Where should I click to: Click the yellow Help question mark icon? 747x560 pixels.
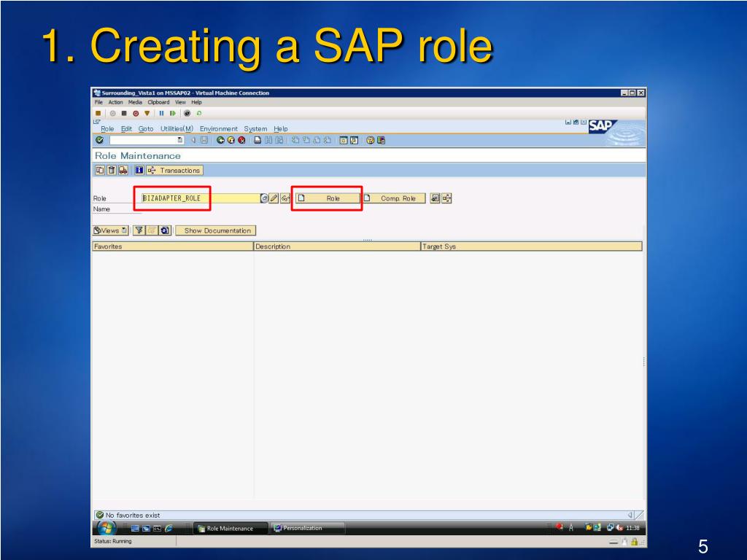click(x=370, y=140)
